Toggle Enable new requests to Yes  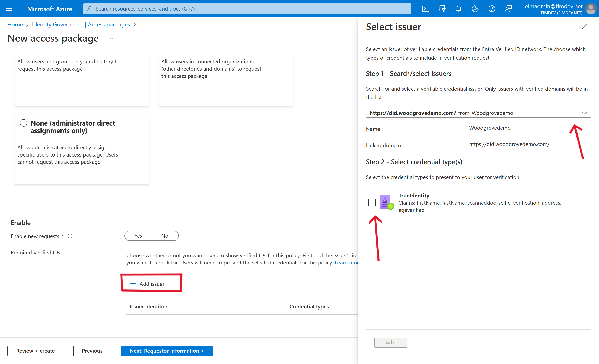point(138,236)
